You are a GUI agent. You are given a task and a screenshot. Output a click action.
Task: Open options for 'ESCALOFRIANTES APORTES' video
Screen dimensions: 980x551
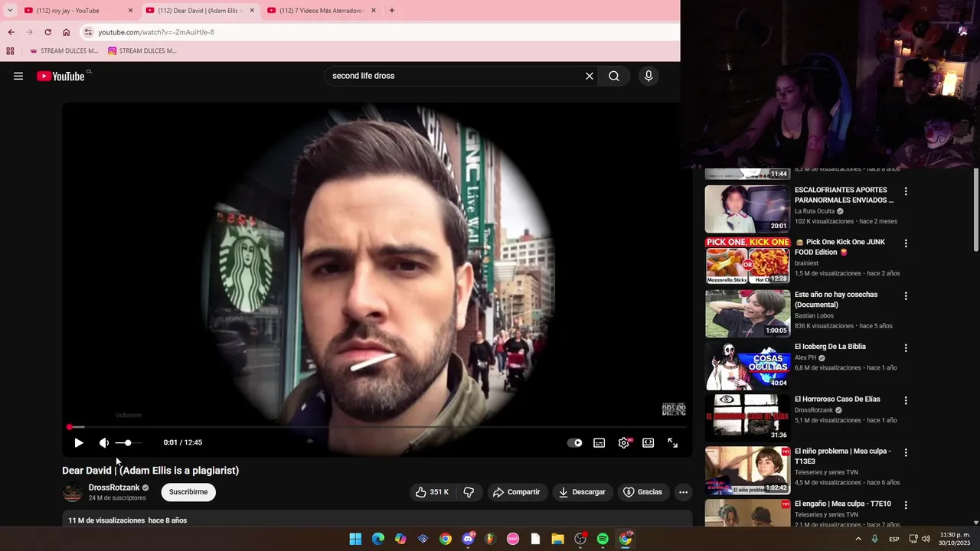coord(906,191)
